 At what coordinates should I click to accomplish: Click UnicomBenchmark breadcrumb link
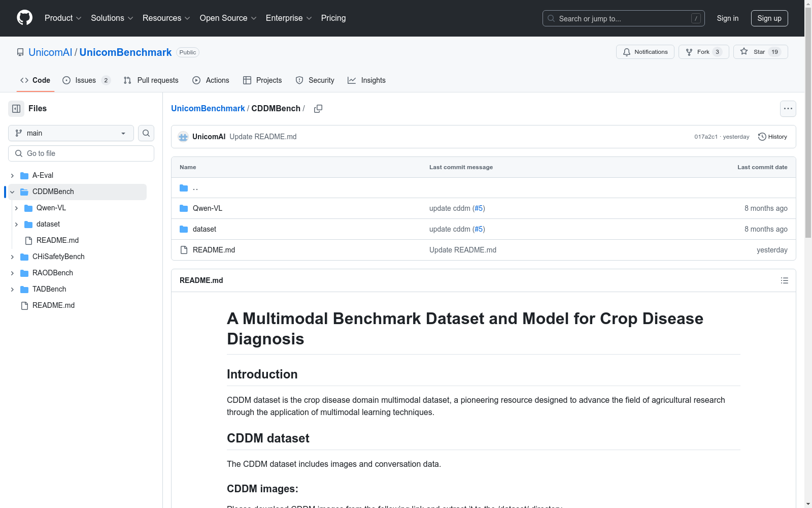click(x=208, y=109)
